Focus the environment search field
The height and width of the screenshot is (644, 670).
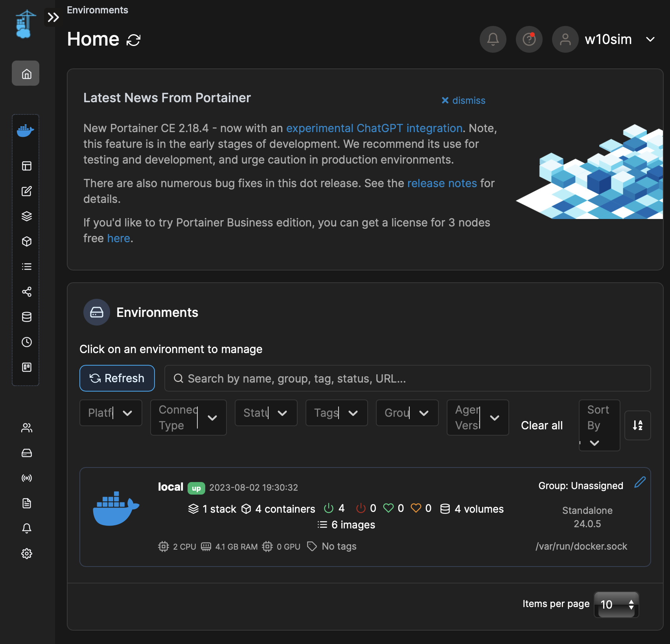click(x=407, y=378)
